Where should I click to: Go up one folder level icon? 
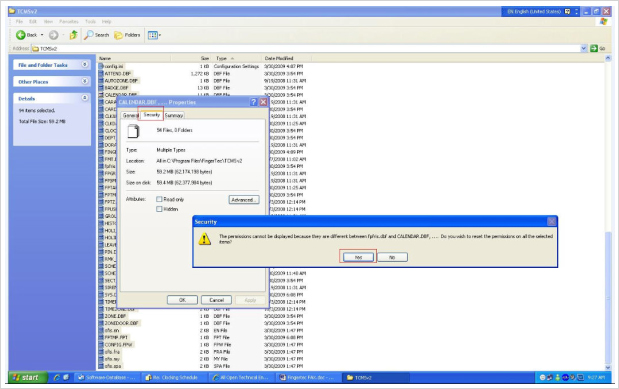coord(73,35)
